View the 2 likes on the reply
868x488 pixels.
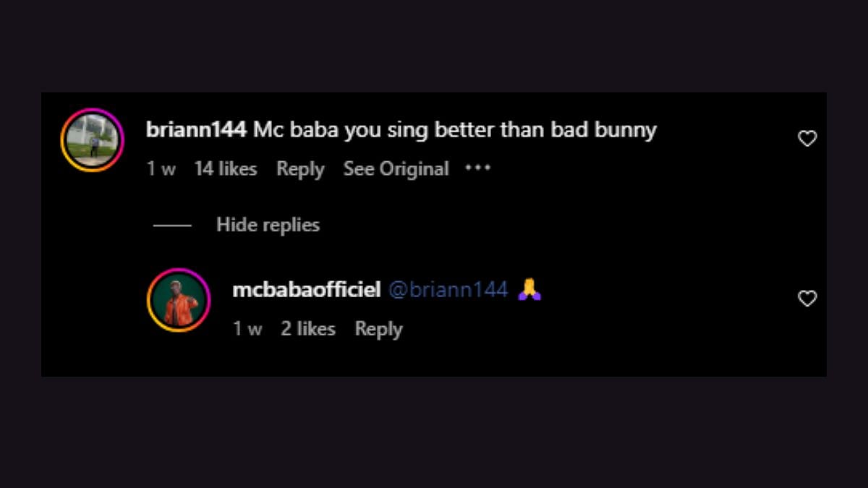click(x=308, y=330)
